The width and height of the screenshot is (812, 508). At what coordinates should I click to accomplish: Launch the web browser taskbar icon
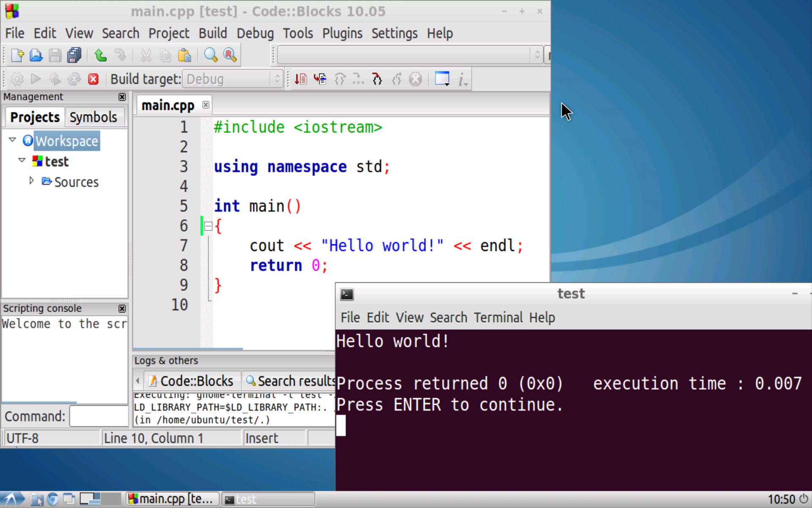pos(53,500)
